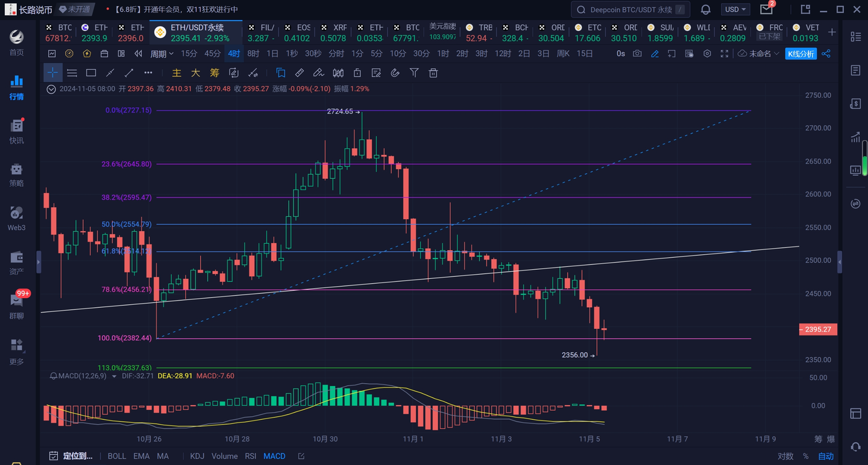The image size is (868, 465).
Task: Collapse right panel handle on chart edge
Action: tap(840, 262)
